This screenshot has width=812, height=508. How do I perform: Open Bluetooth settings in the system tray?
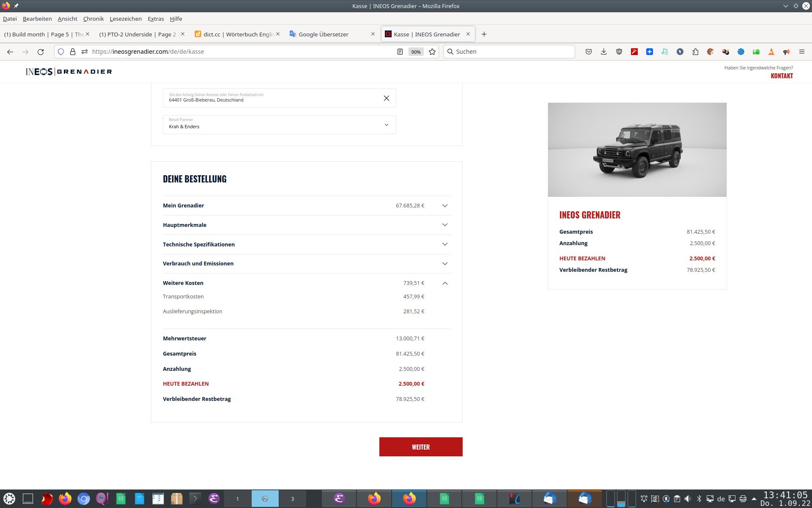tap(699, 499)
